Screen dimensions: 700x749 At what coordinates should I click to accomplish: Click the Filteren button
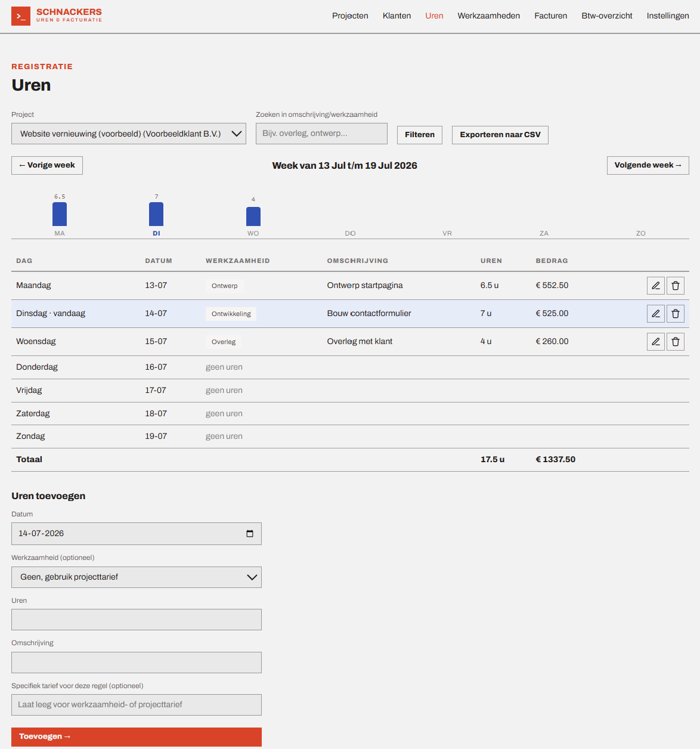pos(420,135)
